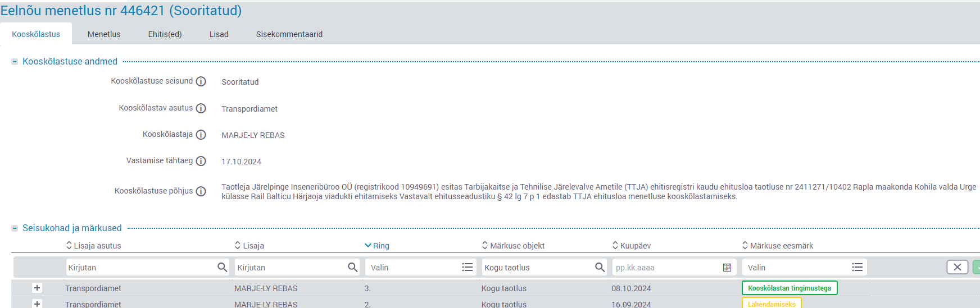Sort by Ring column

tap(376, 246)
